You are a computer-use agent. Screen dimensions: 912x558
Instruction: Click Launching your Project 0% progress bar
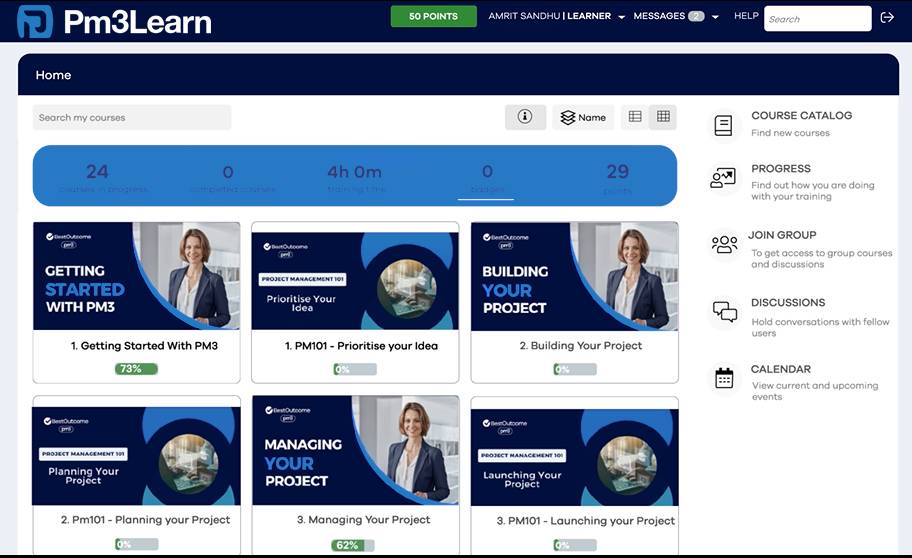[575, 545]
